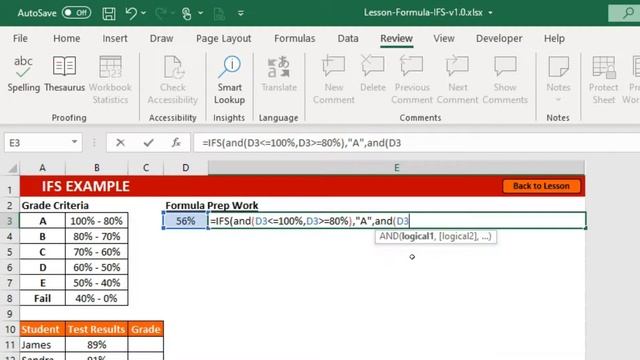Switch to the Formulas tab
Image resolution: width=640 pixels, height=360 pixels.
pyautogui.click(x=294, y=38)
